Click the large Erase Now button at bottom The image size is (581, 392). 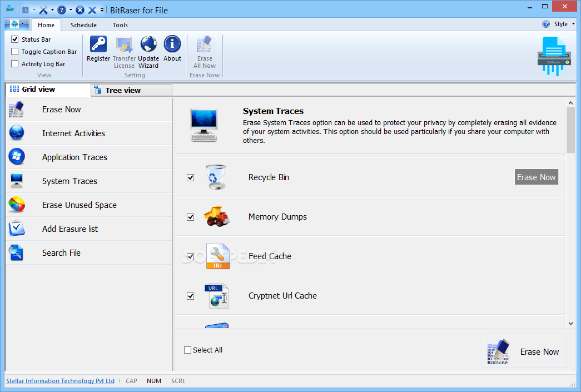point(525,351)
